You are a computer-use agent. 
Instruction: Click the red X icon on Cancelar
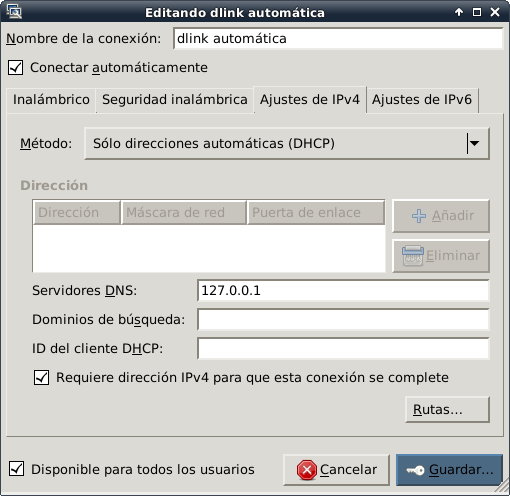(307, 470)
